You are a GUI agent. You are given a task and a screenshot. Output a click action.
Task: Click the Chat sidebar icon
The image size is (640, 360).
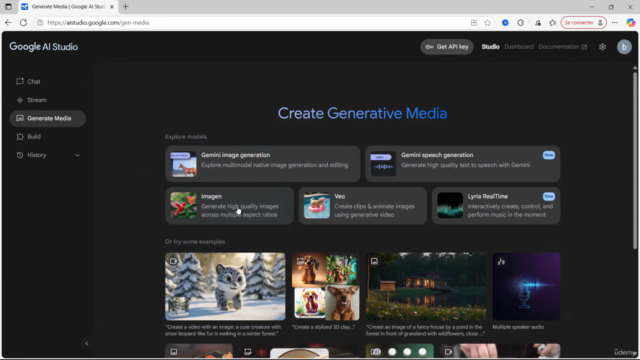coord(20,82)
